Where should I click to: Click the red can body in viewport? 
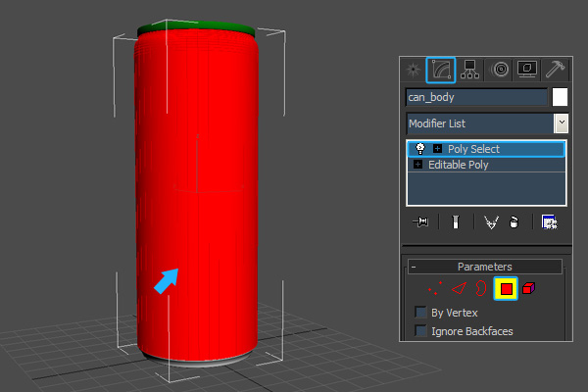pyautogui.click(x=197, y=195)
